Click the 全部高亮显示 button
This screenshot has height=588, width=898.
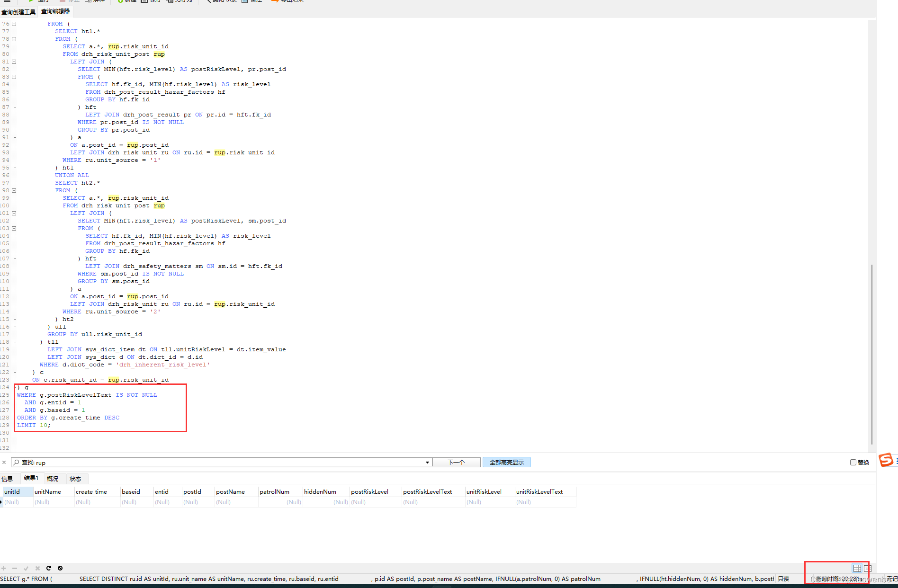(x=507, y=463)
